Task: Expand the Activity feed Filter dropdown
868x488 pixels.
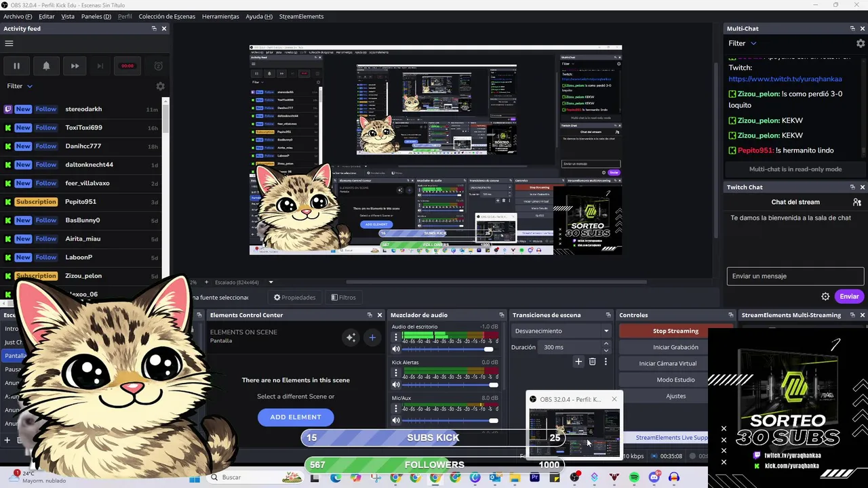Action: coord(20,86)
